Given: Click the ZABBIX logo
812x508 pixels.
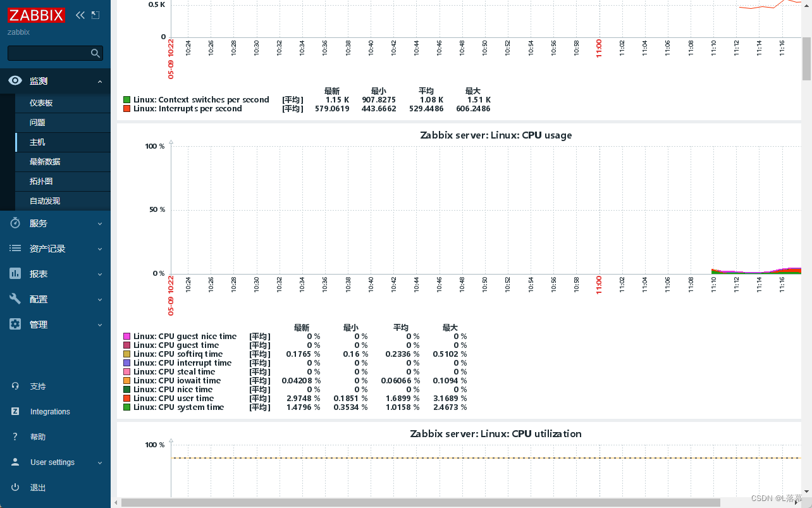Looking at the screenshot, I should pyautogui.click(x=37, y=15).
